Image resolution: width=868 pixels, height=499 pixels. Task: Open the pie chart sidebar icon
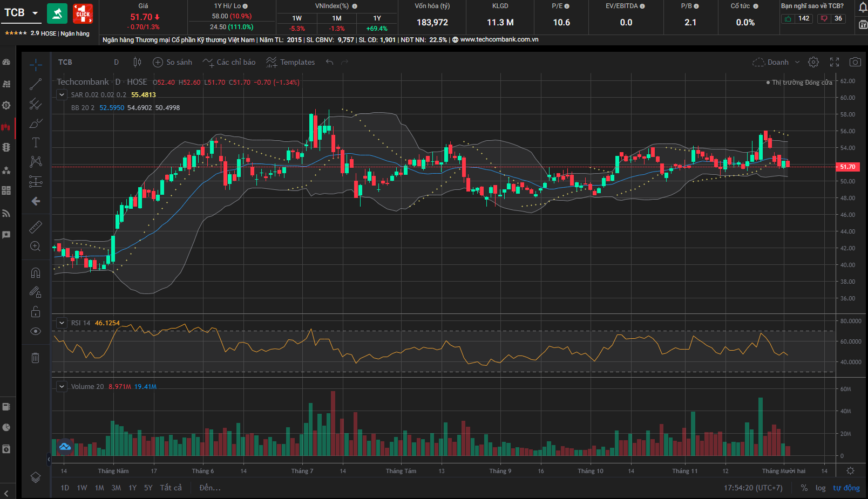point(6,427)
